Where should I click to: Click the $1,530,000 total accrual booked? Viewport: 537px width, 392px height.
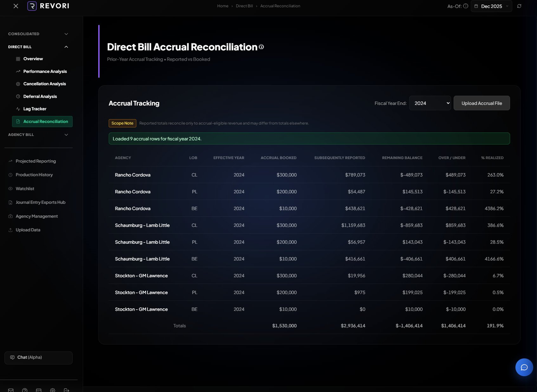point(284,326)
